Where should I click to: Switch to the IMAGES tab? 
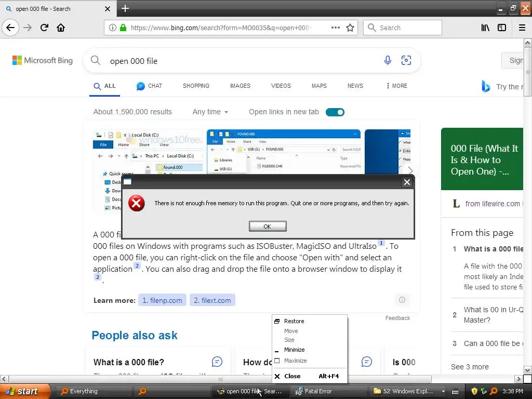240,86
